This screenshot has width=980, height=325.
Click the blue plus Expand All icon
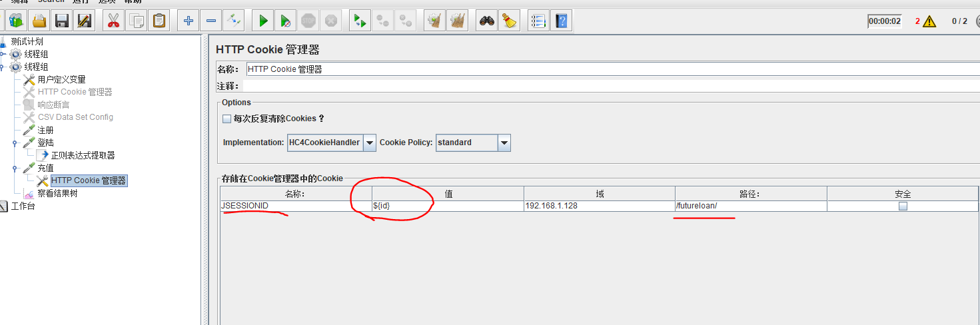point(189,21)
